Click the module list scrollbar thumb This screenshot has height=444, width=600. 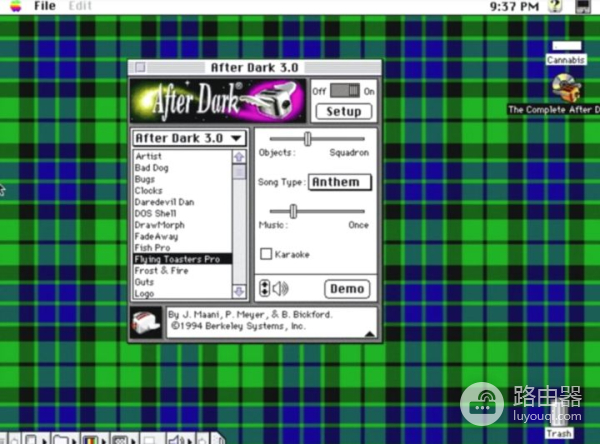(x=239, y=171)
